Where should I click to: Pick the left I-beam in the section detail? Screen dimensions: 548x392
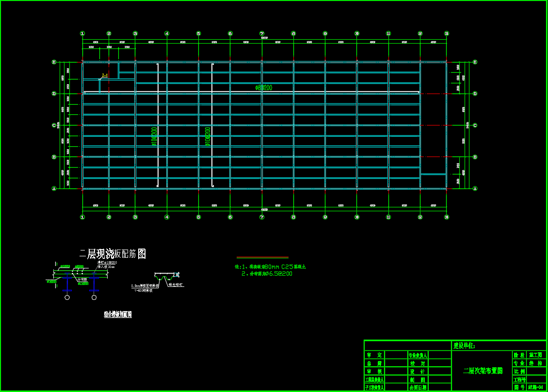(67, 282)
